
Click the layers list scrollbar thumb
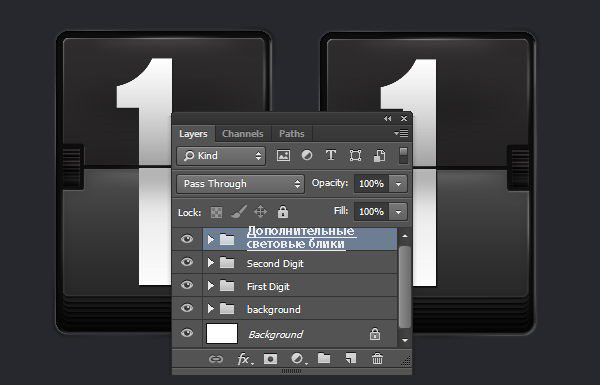pos(404,287)
